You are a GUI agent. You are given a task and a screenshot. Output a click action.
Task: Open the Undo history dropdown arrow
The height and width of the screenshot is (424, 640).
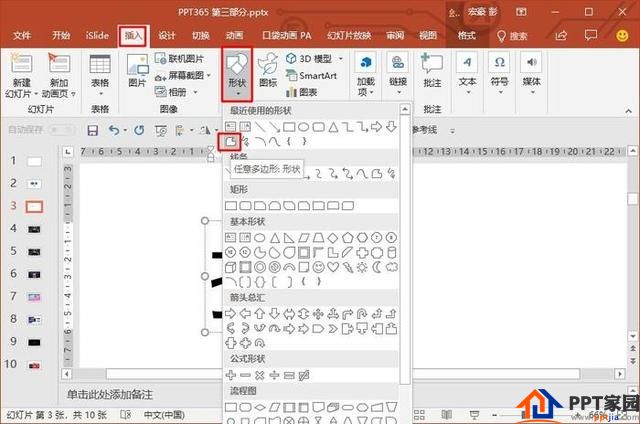125,131
